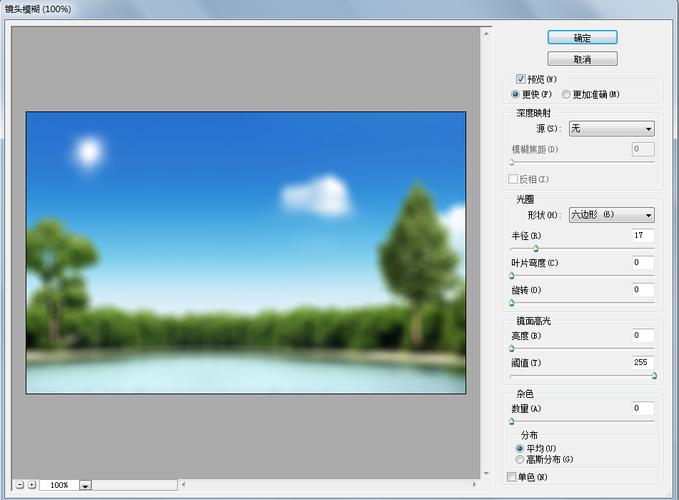
Task: Toggle the 反相 checkbox
Action: click(513, 179)
